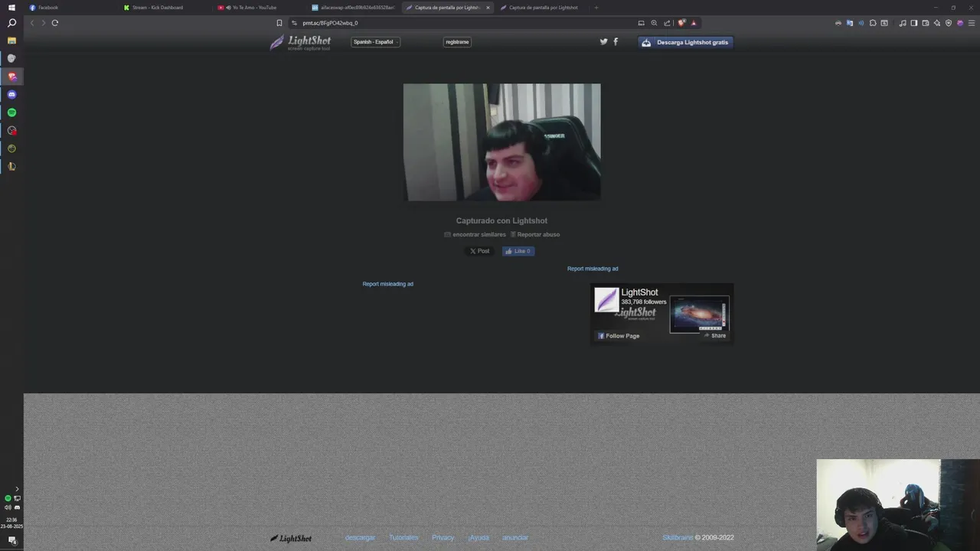
Task: Reload the current page
Action: tap(55, 23)
